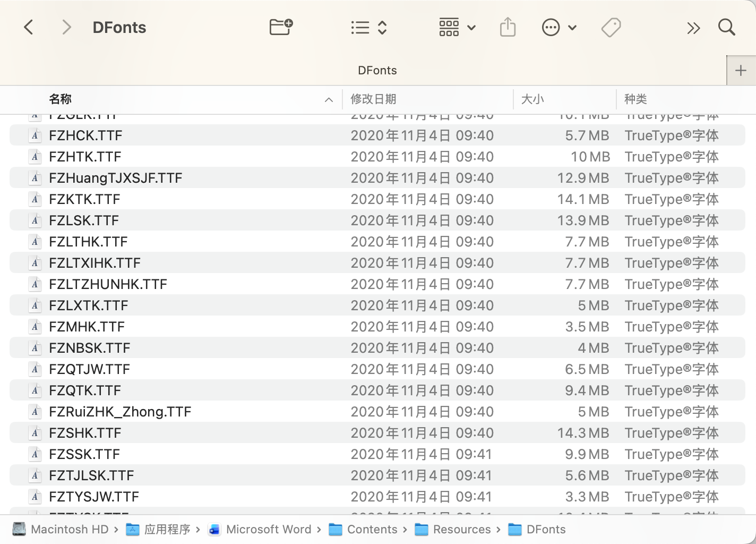Open Finder search with the magnifier icon
The image size is (756, 544).
(x=726, y=27)
